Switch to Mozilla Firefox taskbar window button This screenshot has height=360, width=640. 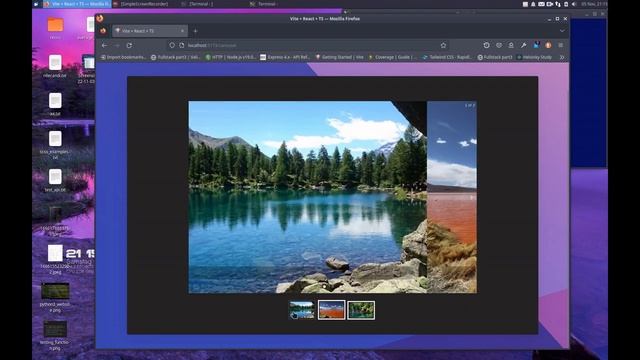77,4
